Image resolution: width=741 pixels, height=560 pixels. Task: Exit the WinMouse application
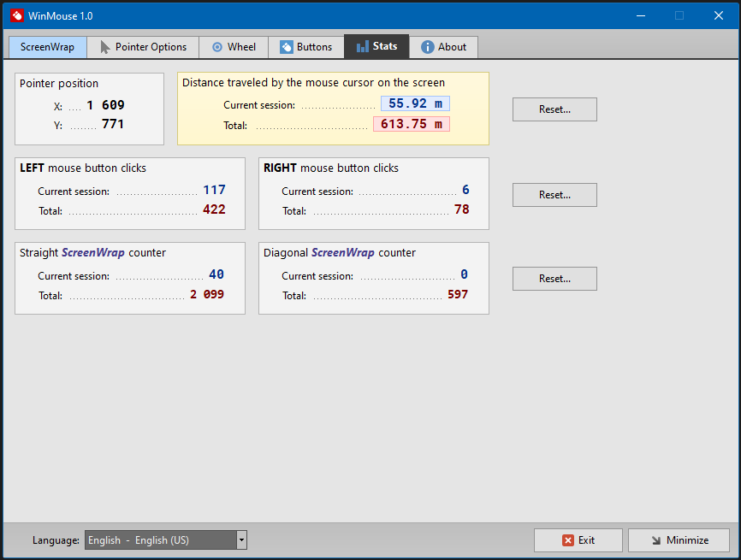[x=578, y=540]
